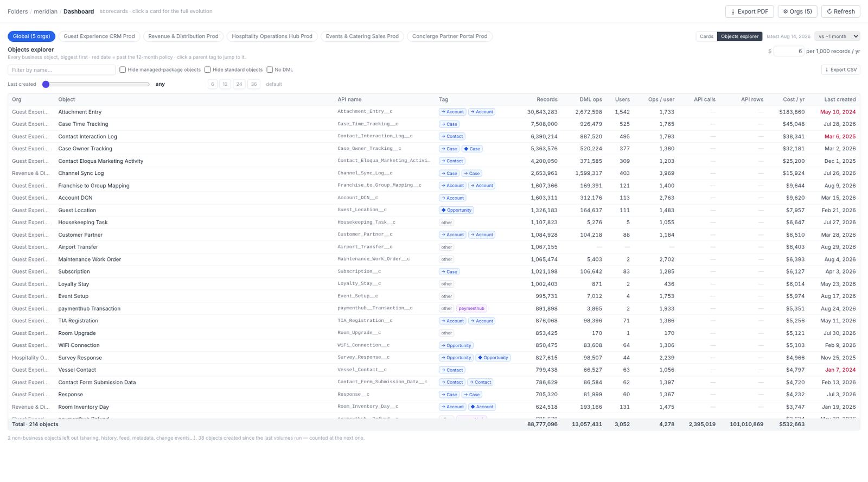This screenshot has width=868, height=482.
Task: Switch to Guest Experience CRM Prod tab
Action: pos(99,36)
